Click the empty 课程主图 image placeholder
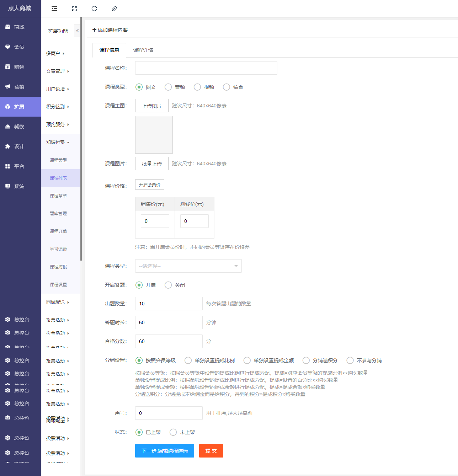This screenshot has width=458, height=476. (x=154, y=135)
